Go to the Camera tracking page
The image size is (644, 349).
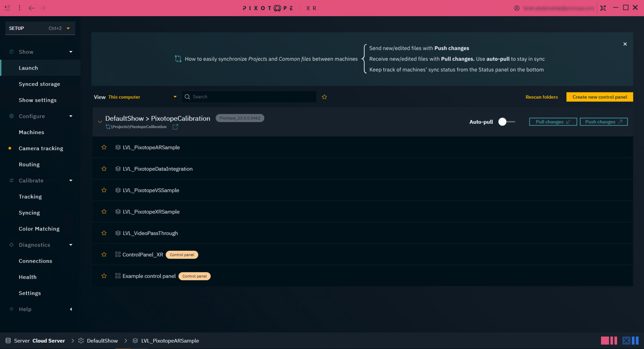pyautogui.click(x=41, y=148)
